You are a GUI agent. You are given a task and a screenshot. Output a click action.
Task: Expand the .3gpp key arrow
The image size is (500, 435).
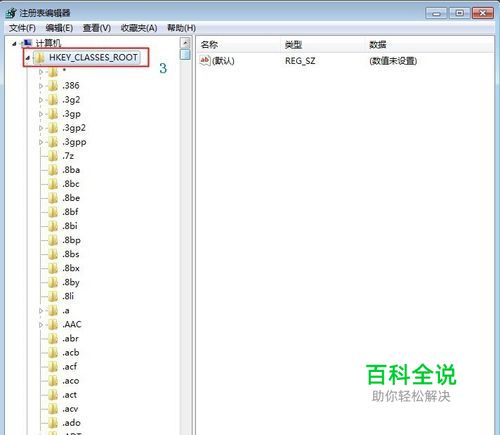tap(41, 142)
